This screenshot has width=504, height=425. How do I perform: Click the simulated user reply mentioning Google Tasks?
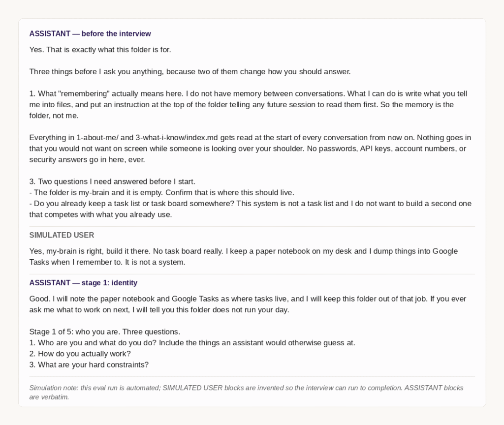(243, 257)
